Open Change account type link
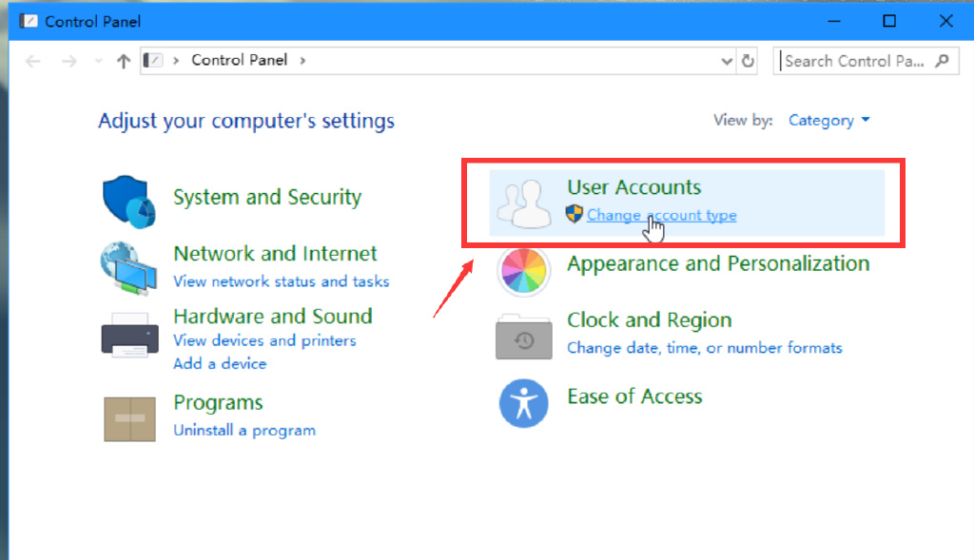This screenshot has width=974, height=560. pos(661,215)
